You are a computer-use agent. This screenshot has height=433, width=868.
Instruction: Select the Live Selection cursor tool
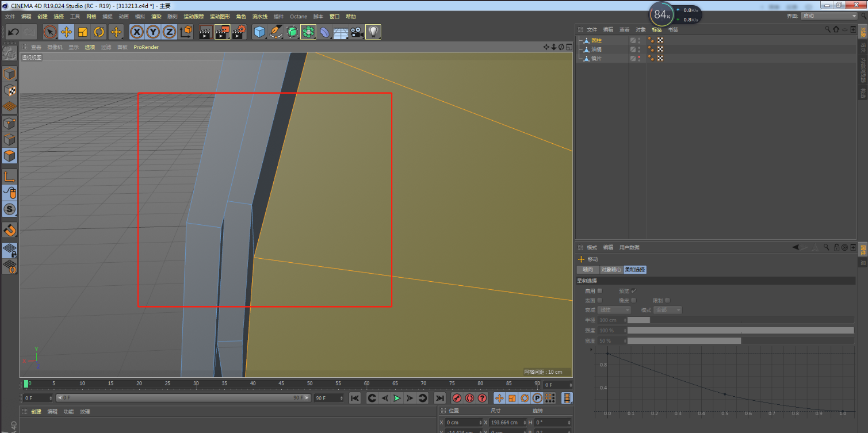(50, 32)
